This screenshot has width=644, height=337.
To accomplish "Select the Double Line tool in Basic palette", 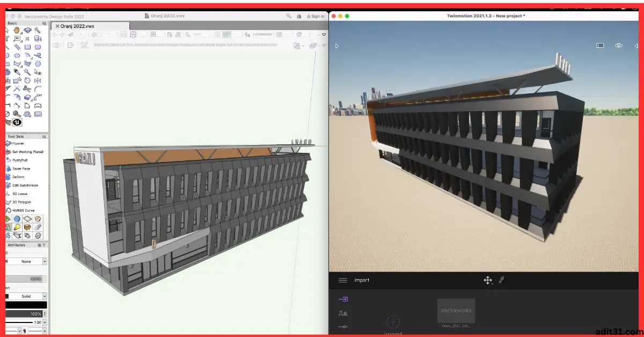I will coord(17,47).
